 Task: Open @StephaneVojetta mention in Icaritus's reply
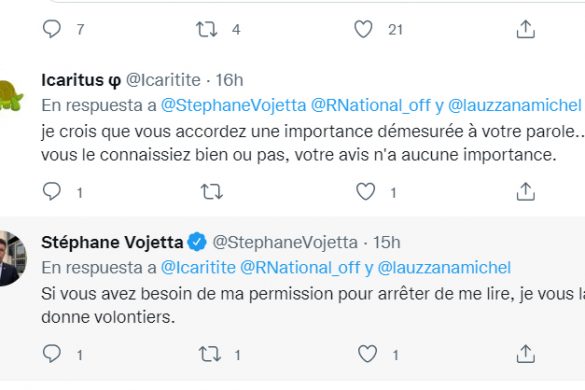coord(233,106)
